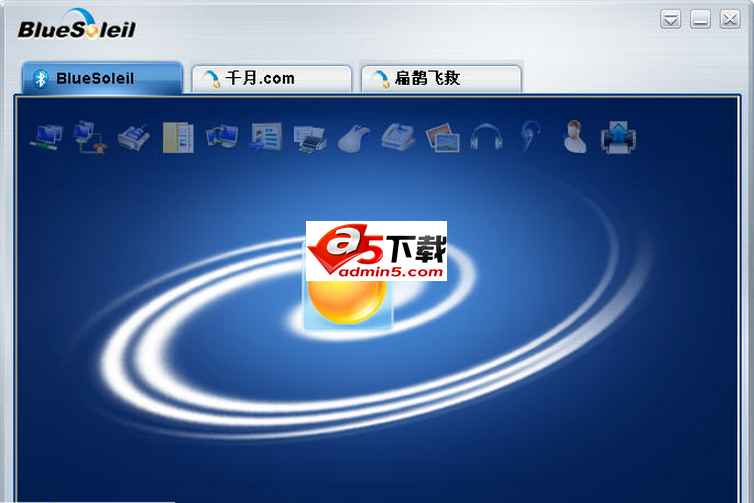Open the 千月.com tab

tap(272, 78)
